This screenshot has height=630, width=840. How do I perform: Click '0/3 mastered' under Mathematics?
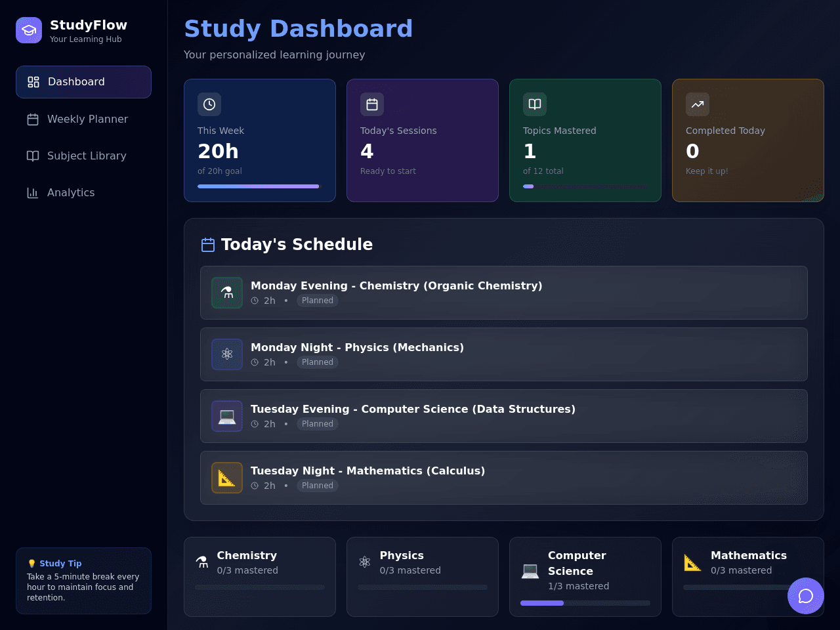742,571
